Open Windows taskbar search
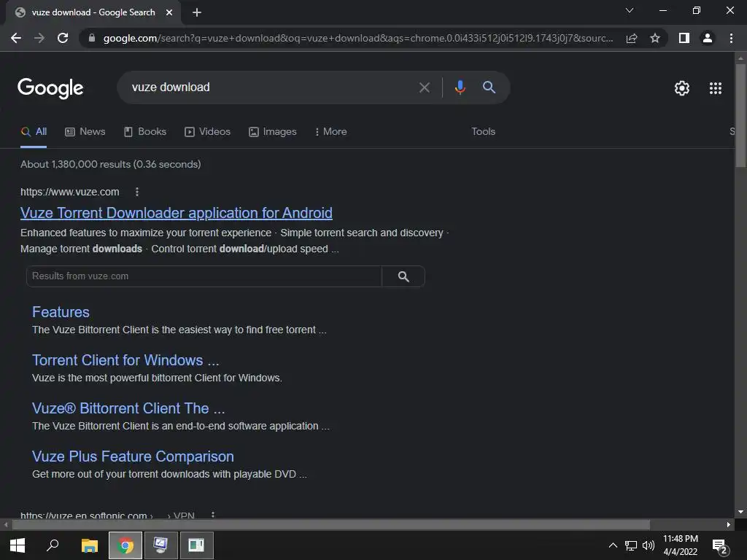747x560 pixels. [53, 545]
